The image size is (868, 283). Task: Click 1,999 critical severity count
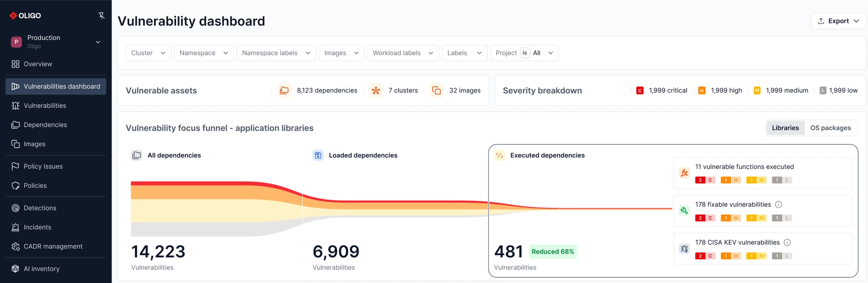point(668,90)
